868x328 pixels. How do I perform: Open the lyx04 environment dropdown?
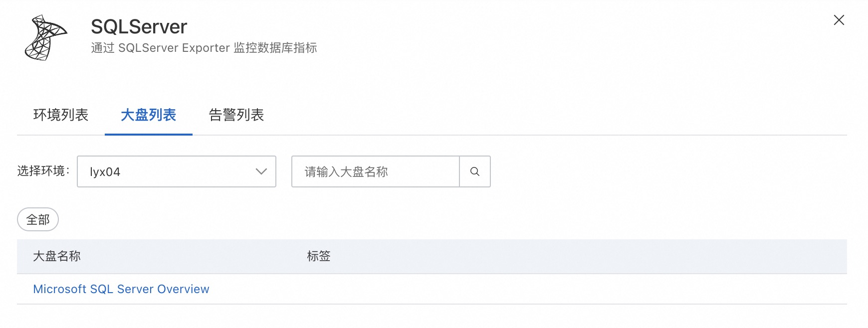(x=176, y=171)
